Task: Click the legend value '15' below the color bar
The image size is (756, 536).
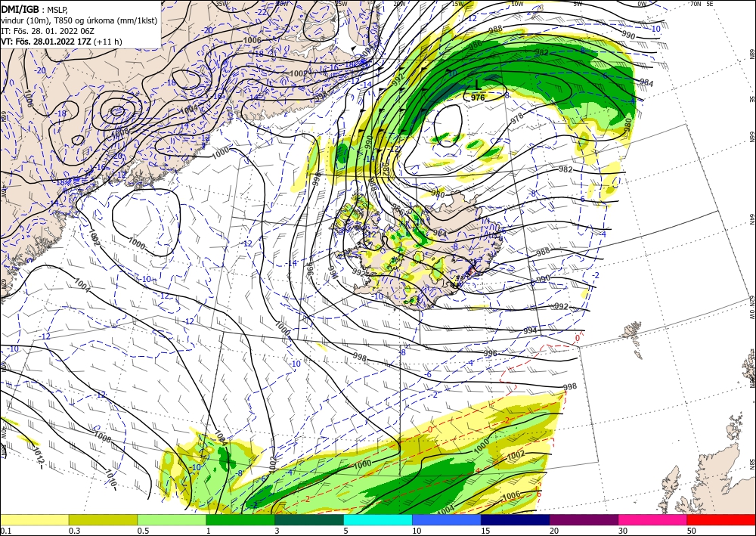Action: (486, 531)
